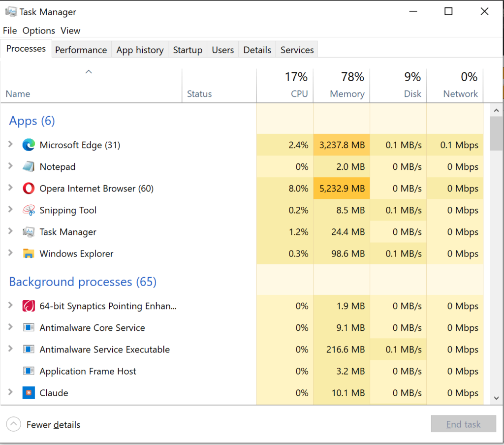Click the Task Manager title bar icon

click(11, 12)
